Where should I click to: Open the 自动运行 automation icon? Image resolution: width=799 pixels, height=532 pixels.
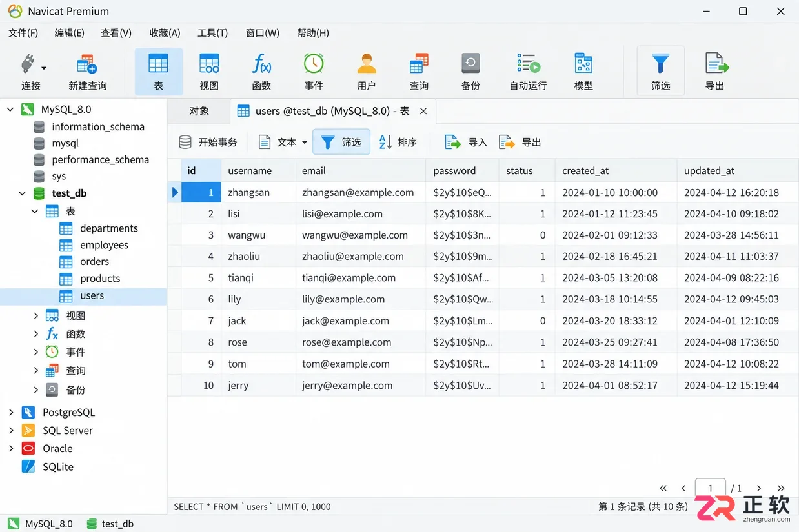click(528, 72)
